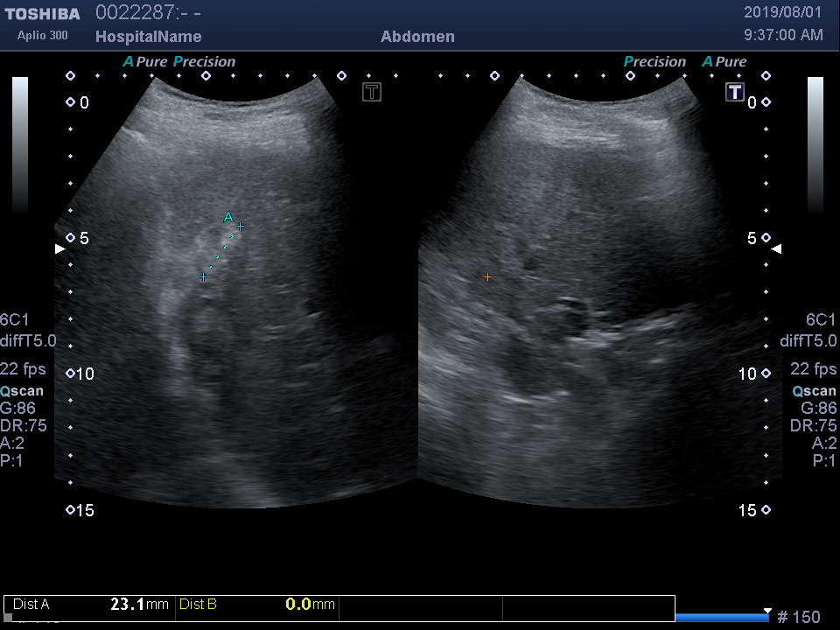Click the G:86 gain value on right side
The height and width of the screenshot is (630, 840).
(x=819, y=409)
